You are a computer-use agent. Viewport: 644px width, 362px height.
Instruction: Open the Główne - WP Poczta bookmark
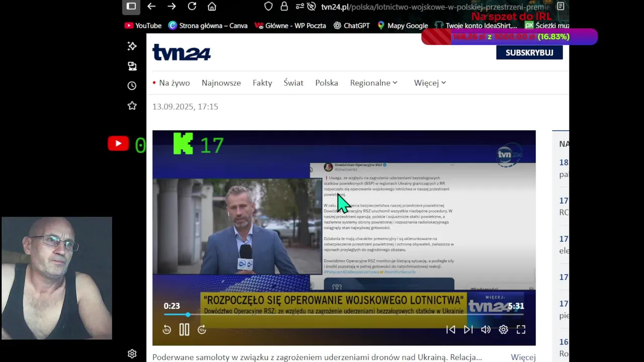click(x=290, y=26)
